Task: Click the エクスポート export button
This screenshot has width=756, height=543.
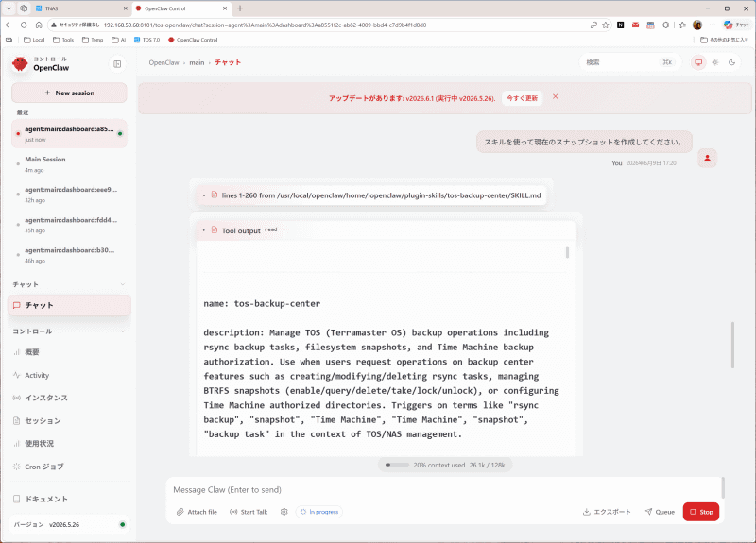Action: [607, 512]
